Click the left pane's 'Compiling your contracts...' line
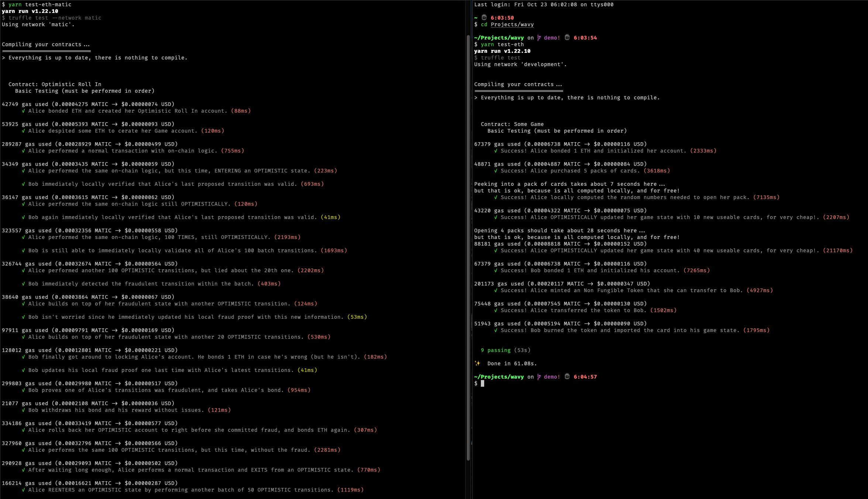Image resolution: width=868 pixels, height=499 pixels. click(46, 44)
